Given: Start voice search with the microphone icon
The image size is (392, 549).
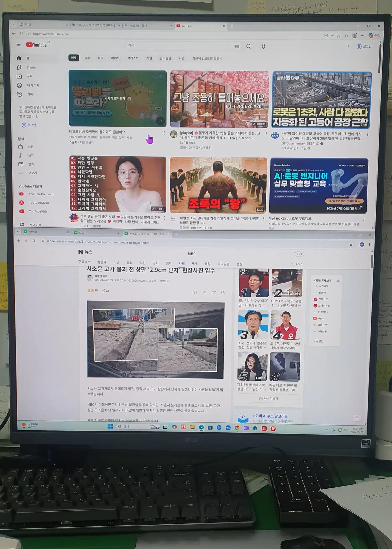Looking at the screenshot, I should tap(263, 46).
